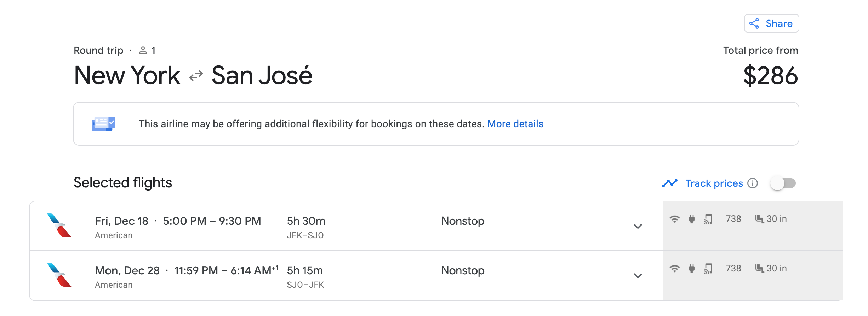Click the legroom seat icon on the Dec 28 flight
Image resolution: width=868 pixels, height=316 pixels.
coord(759,269)
